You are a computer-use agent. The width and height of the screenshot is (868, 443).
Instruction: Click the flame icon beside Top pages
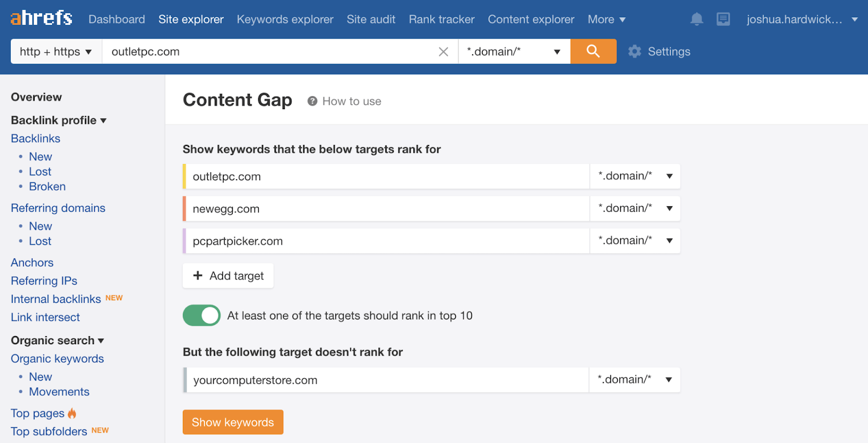pyautogui.click(x=72, y=413)
